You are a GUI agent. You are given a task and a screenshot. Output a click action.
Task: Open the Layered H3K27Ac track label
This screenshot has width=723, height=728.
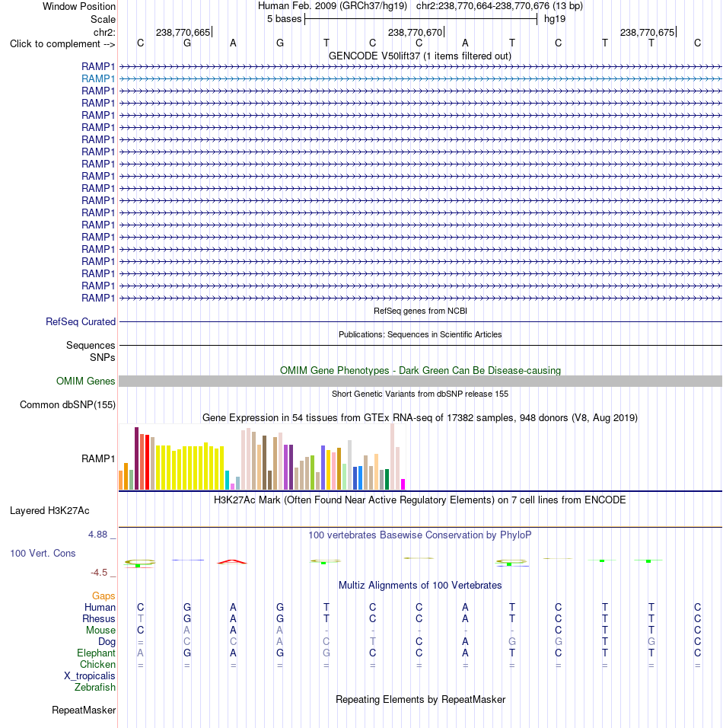point(49,510)
